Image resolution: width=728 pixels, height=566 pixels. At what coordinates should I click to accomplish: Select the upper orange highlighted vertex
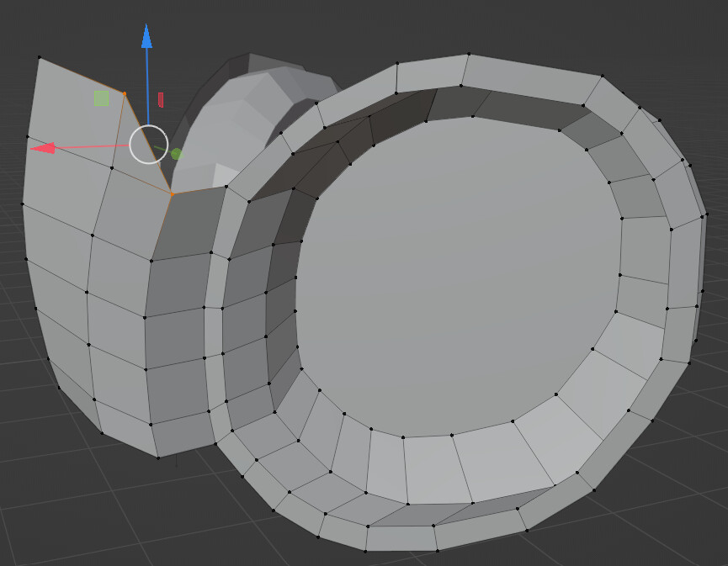(125, 93)
